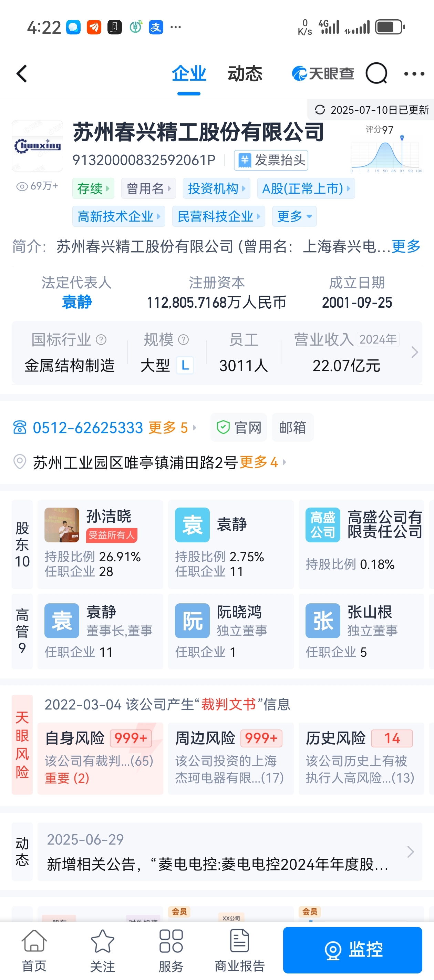The width and height of the screenshot is (434, 980).
Task: Tap 孙洁晓 photo thumbnail
Action: pos(62,524)
